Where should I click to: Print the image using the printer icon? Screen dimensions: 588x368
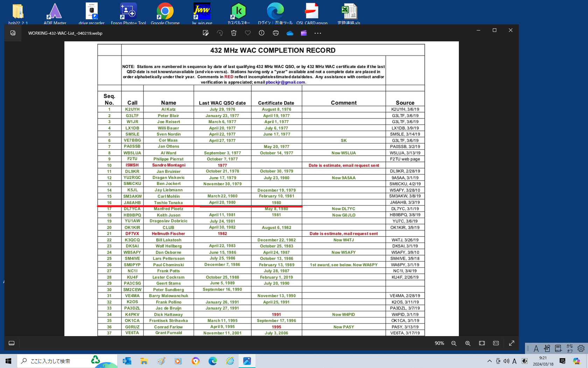pyautogui.click(x=276, y=33)
